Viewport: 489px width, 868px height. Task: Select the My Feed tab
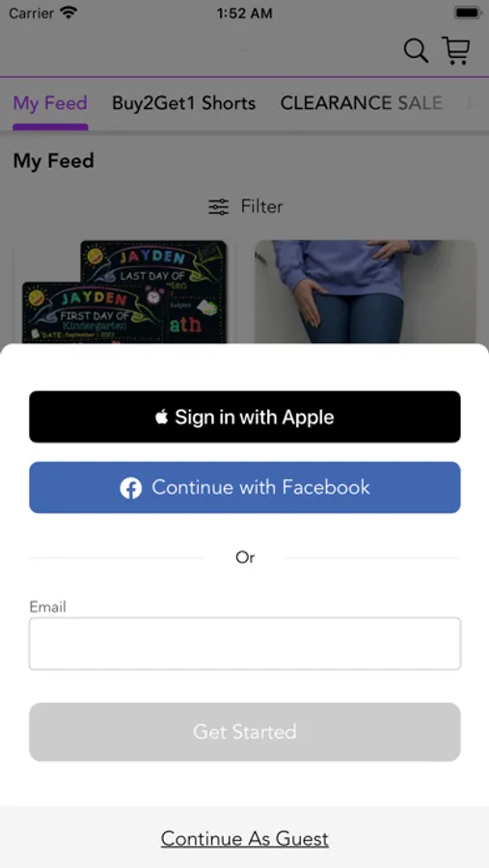coord(50,103)
